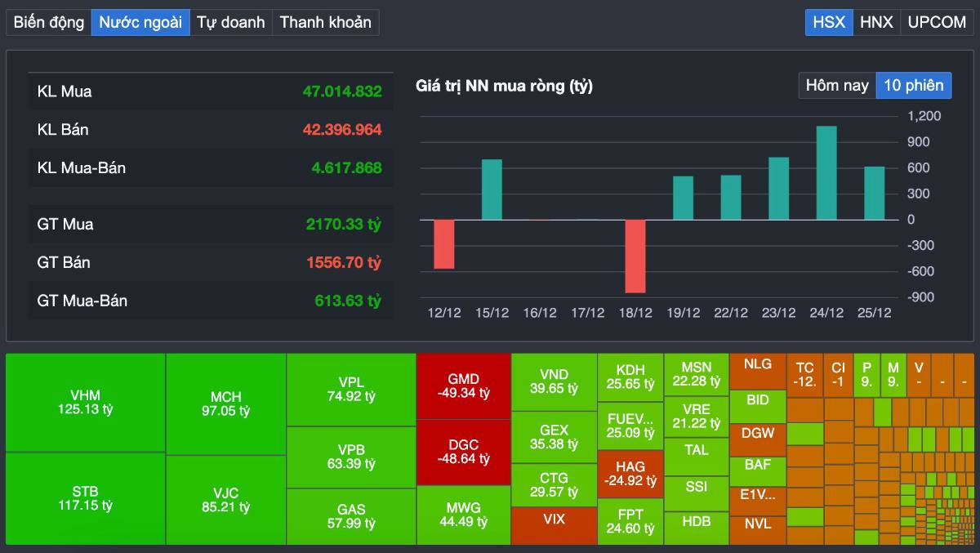Click the HAG -24.92 tỷ tile
The image size is (980, 553).
pyautogui.click(x=631, y=474)
